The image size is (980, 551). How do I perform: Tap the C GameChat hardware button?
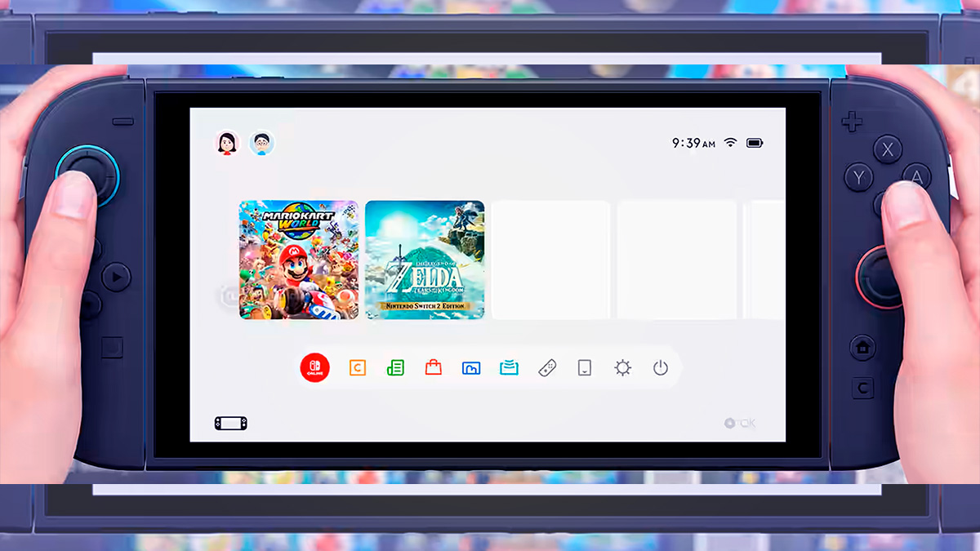click(862, 388)
